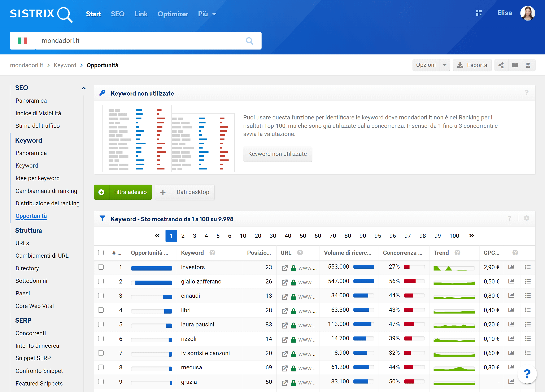Viewport: 545px width, 392px height.
Task: Open the Optimizer top navigation tab
Action: (173, 14)
